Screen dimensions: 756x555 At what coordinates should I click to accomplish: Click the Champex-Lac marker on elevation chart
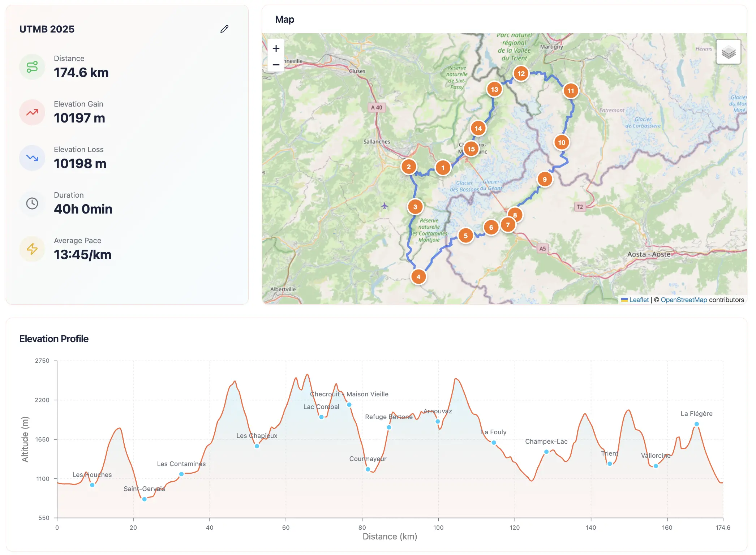[546, 452]
